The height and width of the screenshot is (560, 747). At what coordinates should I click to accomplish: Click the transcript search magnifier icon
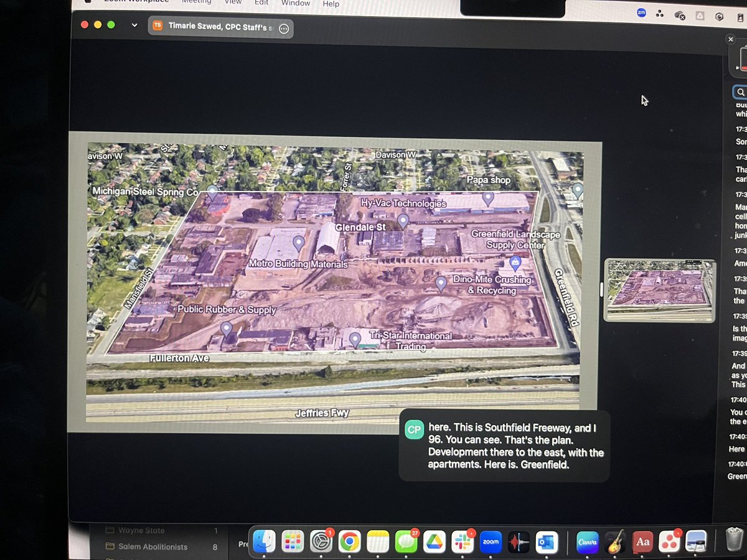pyautogui.click(x=740, y=91)
